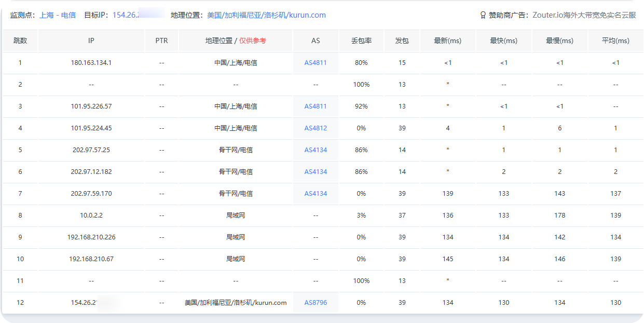Screen dimensions: 644x323
Task: Click the 平均(ms) column header
Action: pyautogui.click(x=615, y=41)
